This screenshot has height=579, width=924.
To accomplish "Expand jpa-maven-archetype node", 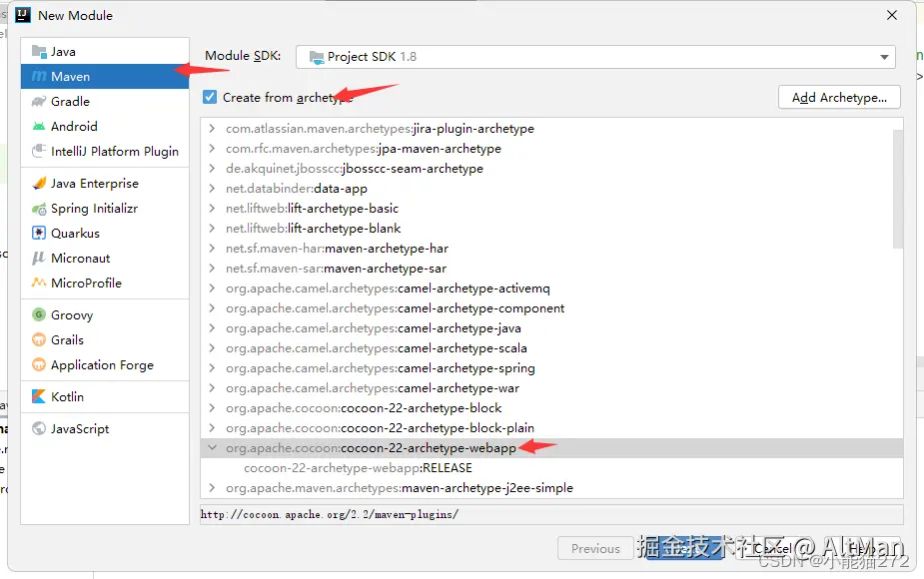I will (212, 149).
